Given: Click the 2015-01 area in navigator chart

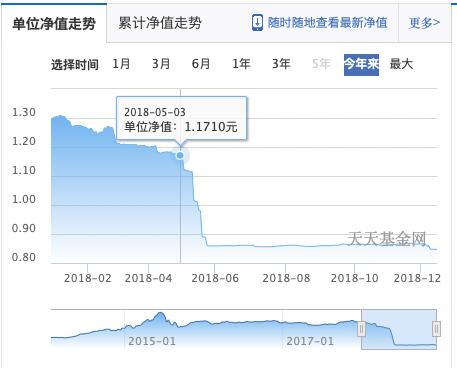Looking at the screenshot, I should [152, 341].
